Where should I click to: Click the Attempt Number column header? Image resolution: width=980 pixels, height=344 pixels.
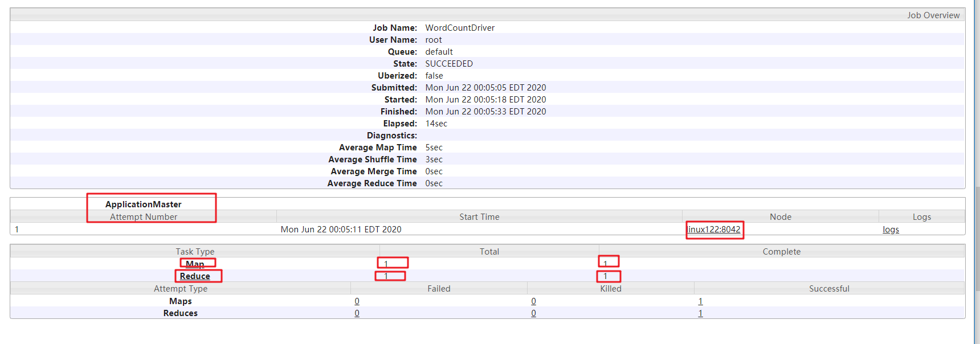(144, 217)
